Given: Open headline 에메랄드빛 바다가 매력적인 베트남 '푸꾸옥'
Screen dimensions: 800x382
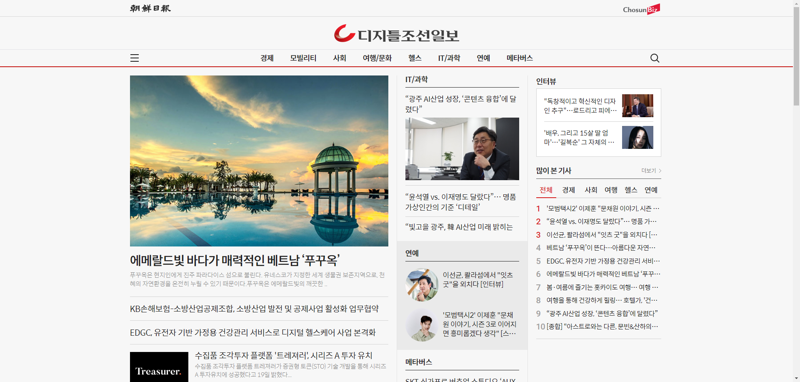Looking at the screenshot, I should (x=235, y=260).
